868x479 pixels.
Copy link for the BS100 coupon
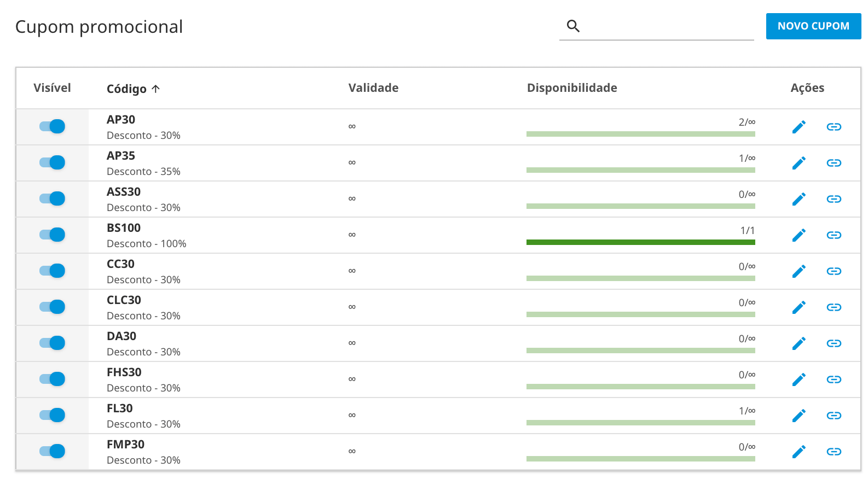834,235
